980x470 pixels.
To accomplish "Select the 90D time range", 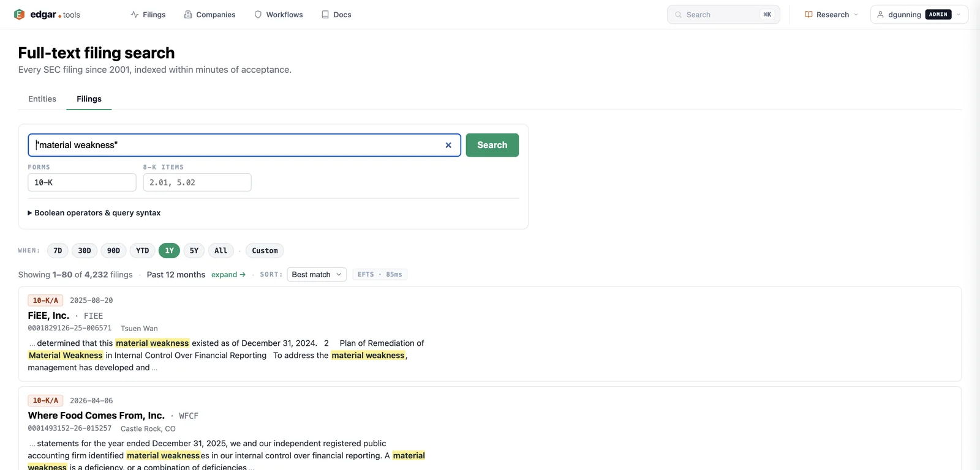I will tap(114, 250).
